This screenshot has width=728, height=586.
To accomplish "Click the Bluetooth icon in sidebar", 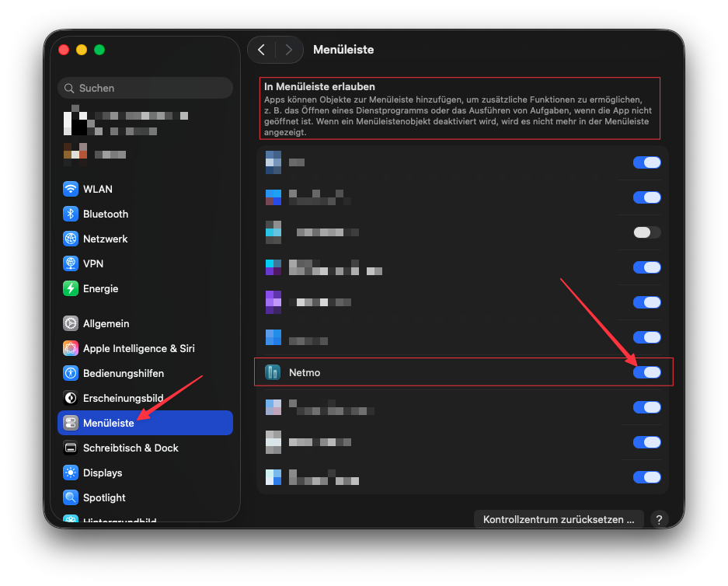I will pyautogui.click(x=71, y=214).
